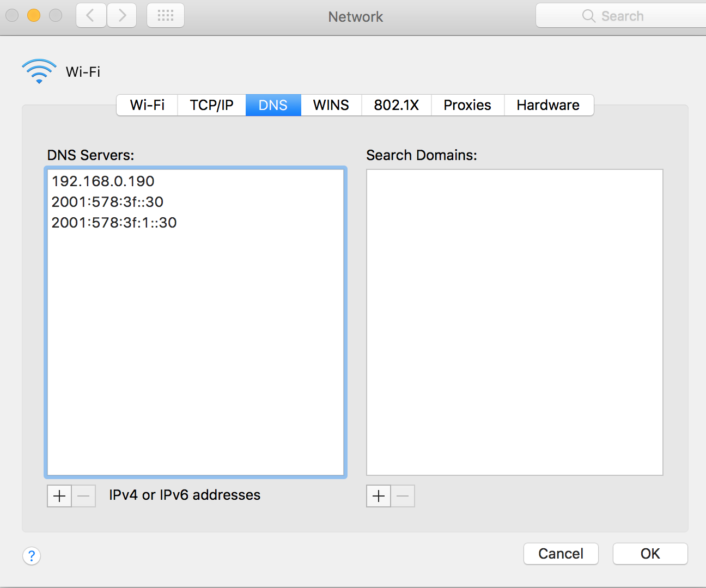Select DNS server 192.168.0.190
Image resolution: width=706 pixels, height=588 pixels.
point(196,181)
